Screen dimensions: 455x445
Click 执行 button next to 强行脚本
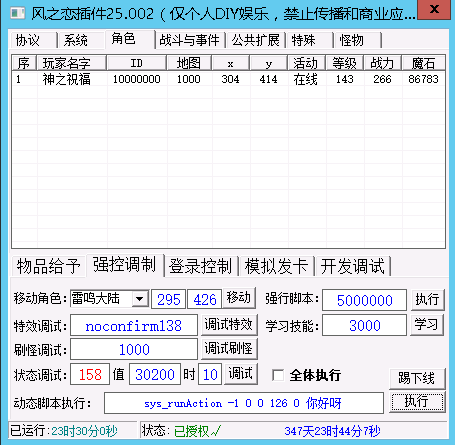(x=427, y=299)
